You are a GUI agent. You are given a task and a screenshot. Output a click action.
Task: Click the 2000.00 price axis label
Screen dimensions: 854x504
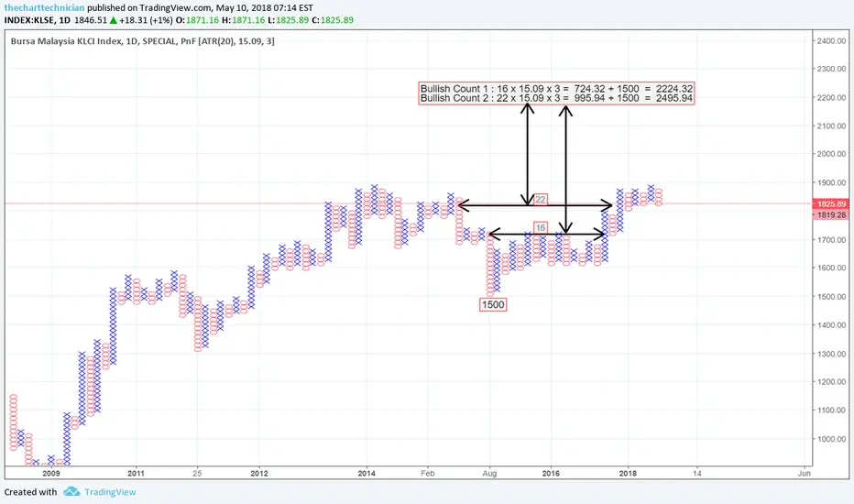click(x=832, y=154)
